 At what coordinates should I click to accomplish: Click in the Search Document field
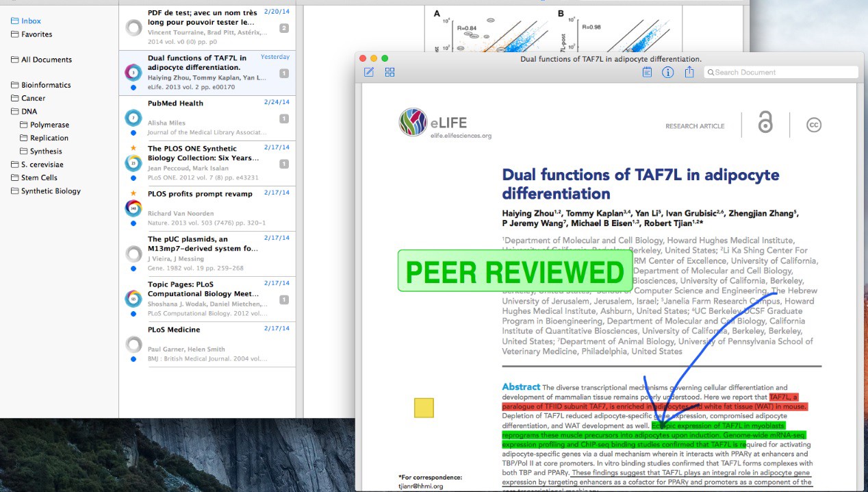pyautogui.click(x=784, y=72)
